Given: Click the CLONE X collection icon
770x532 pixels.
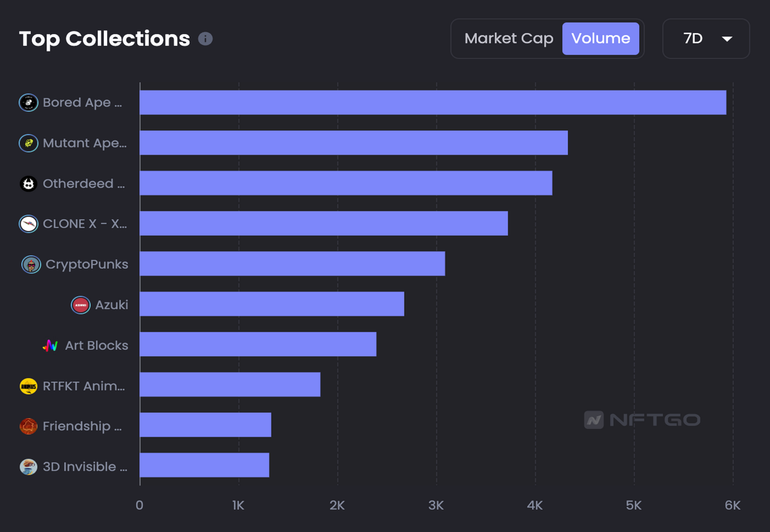Looking at the screenshot, I should 28,224.
